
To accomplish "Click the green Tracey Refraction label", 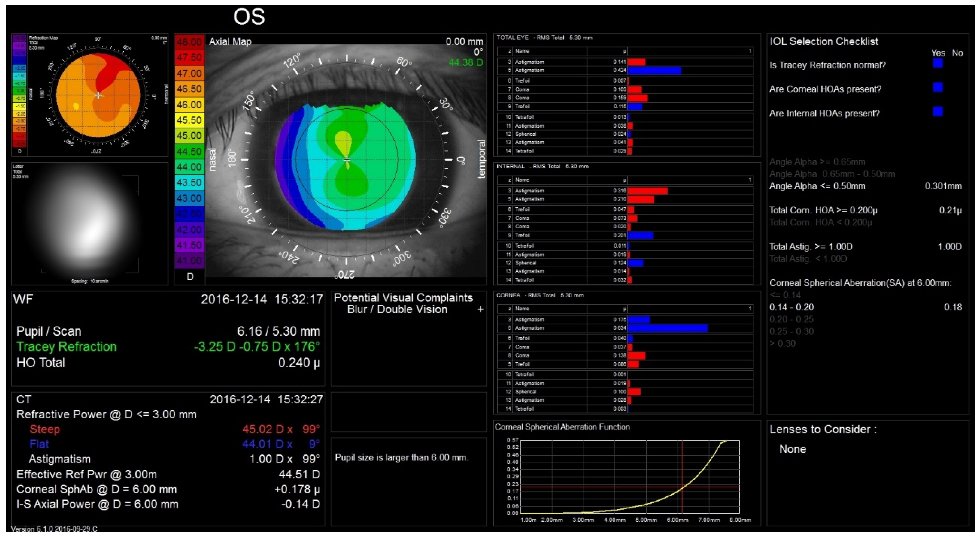I will (66, 347).
